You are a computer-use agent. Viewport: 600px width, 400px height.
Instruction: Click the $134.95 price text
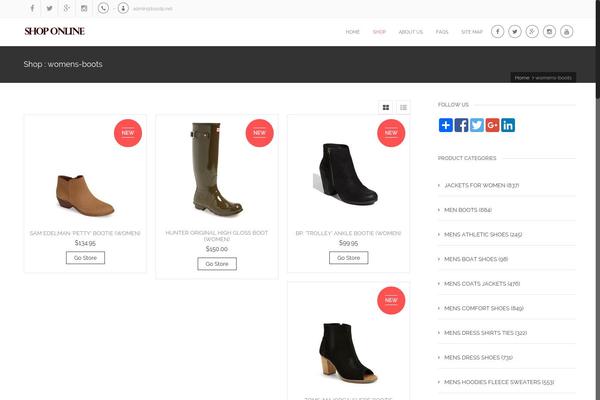(x=85, y=243)
